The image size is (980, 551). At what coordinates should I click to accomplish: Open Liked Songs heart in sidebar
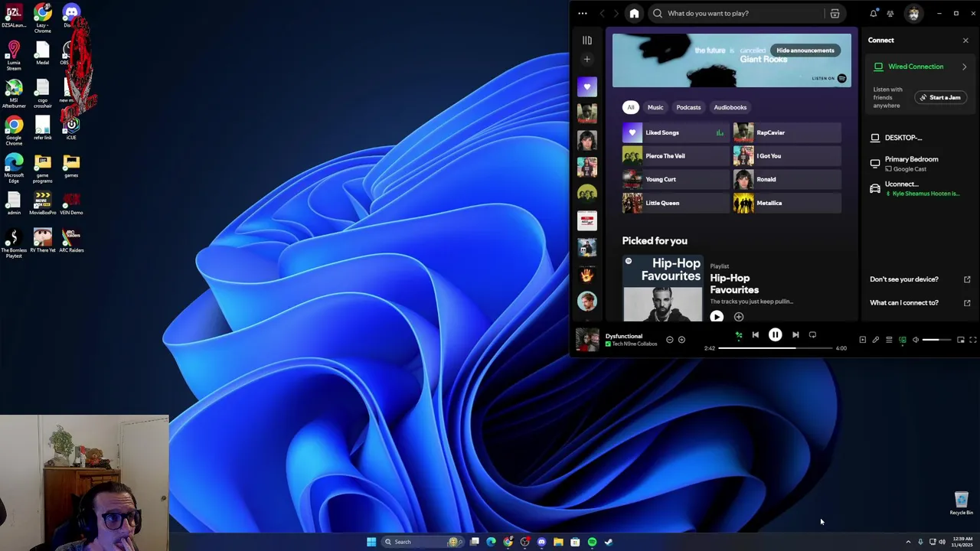(x=587, y=87)
